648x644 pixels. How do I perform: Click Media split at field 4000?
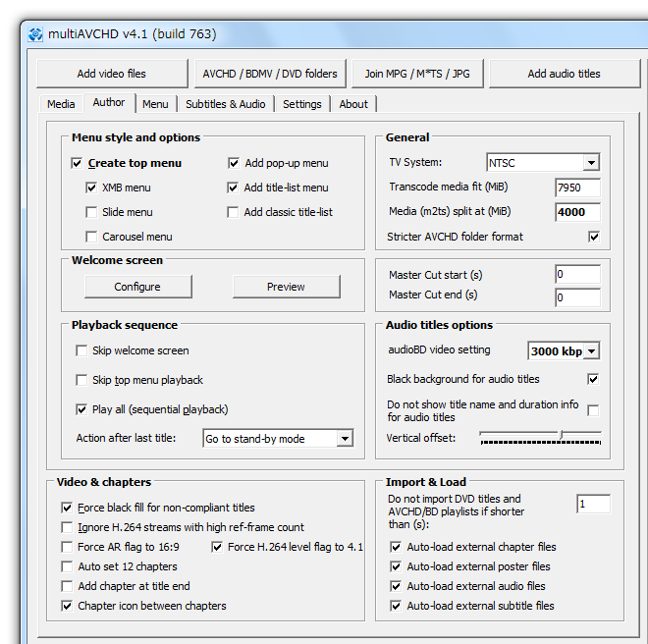tap(577, 212)
